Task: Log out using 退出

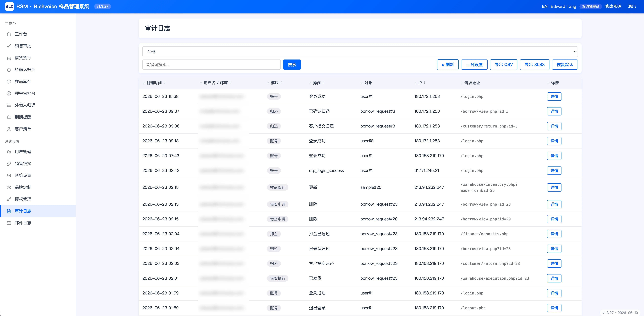Action: [x=632, y=6]
